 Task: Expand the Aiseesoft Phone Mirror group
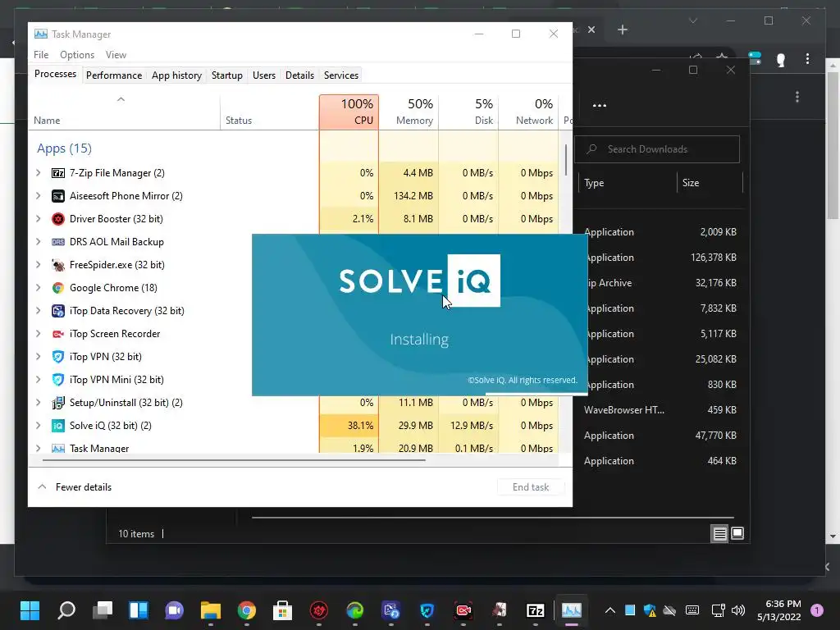(38, 196)
